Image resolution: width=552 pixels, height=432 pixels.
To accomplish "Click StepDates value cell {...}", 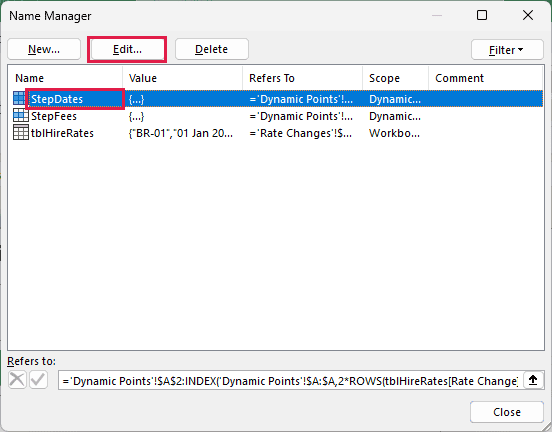I will pos(137,99).
